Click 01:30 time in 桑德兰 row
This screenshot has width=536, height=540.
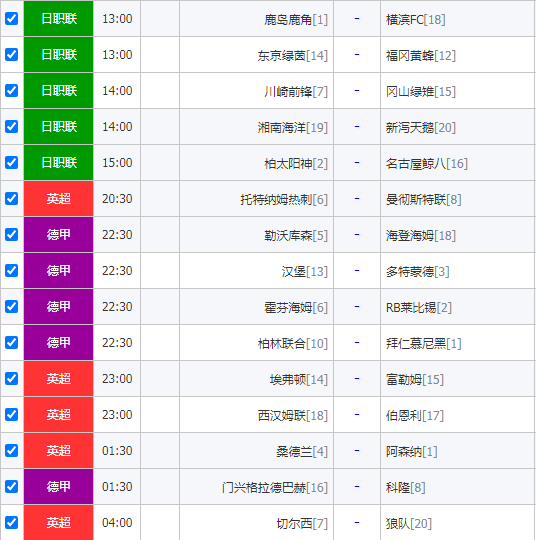(117, 450)
